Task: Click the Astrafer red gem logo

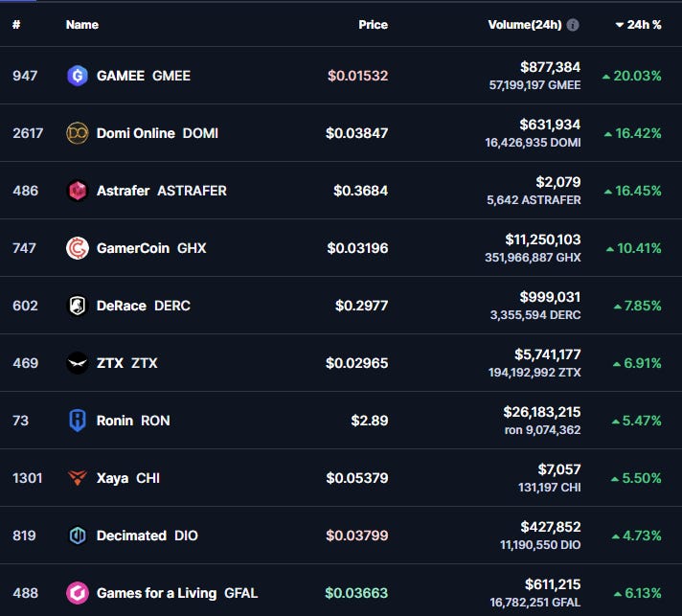Action: click(78, 191)
